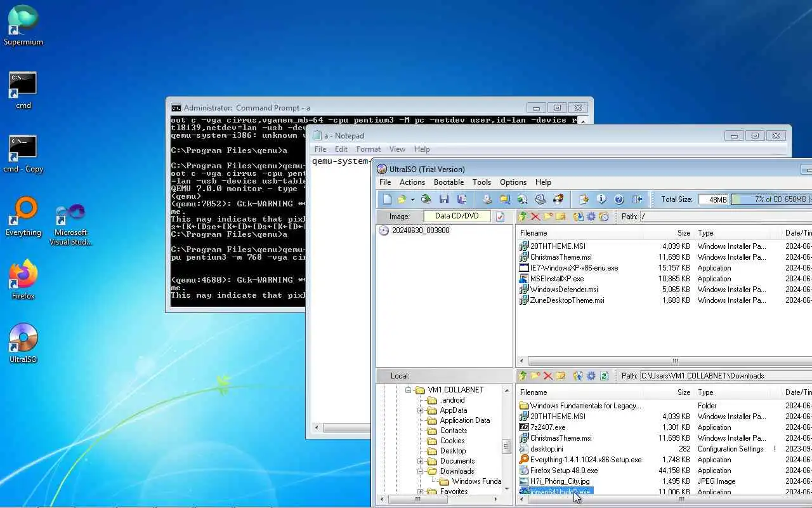Screen dimensions: 812x508
Task: Click the question mark help icon
Action: [619, 199]
